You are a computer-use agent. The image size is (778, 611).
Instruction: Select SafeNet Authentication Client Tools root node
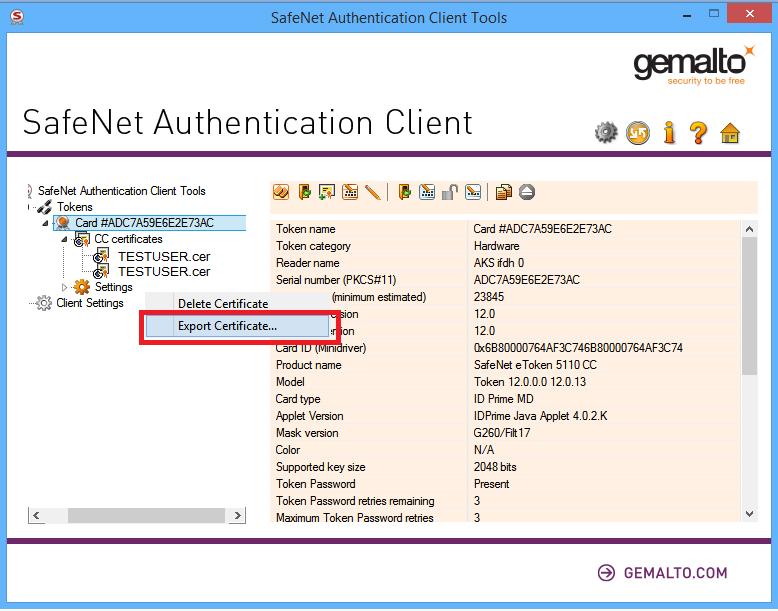(x=122, y=191)
